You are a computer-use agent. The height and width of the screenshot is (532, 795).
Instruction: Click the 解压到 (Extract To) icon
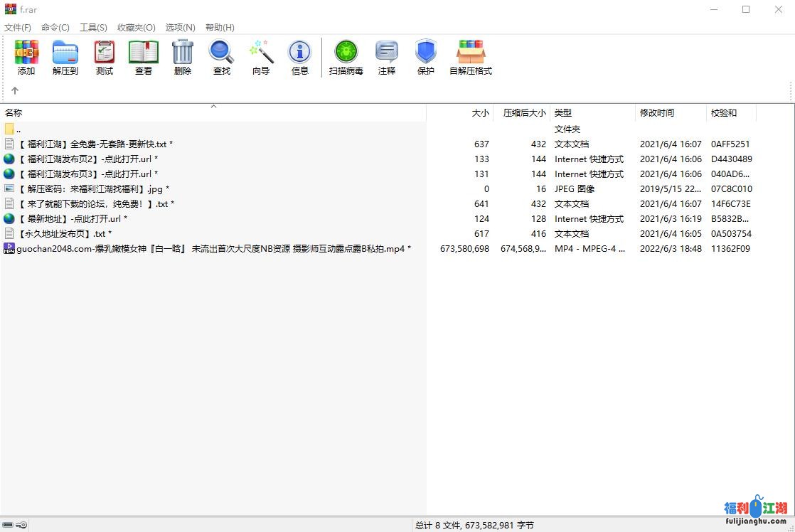point(65,57)
